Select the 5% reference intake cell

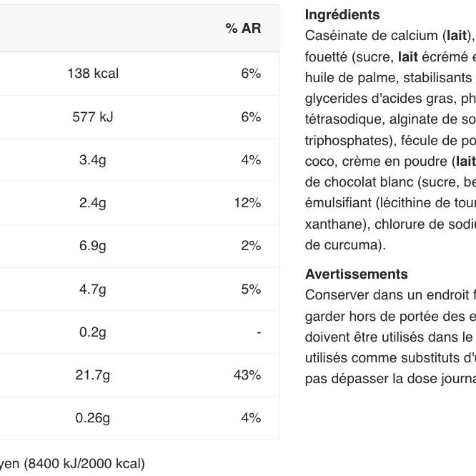[x=251, y=289]
